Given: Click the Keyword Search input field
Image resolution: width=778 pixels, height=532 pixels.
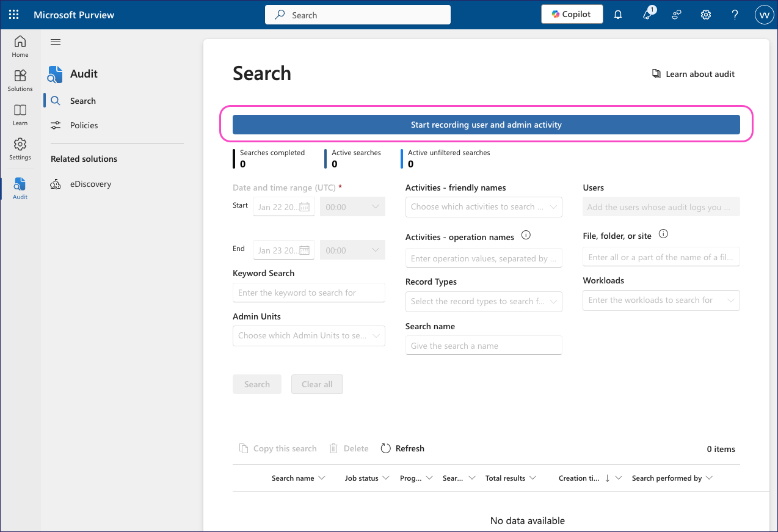Looking at the screenshot, I should (x=308, y=293).
